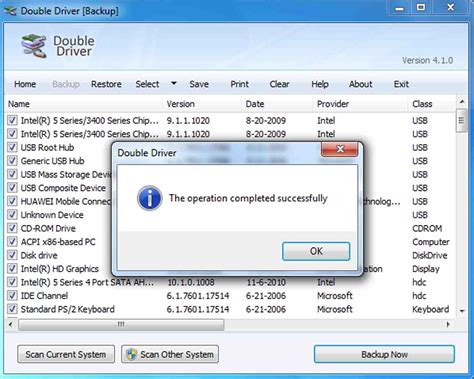
Task: Uncheck the USB Composite Device checkbox
Action: point(12,188)
